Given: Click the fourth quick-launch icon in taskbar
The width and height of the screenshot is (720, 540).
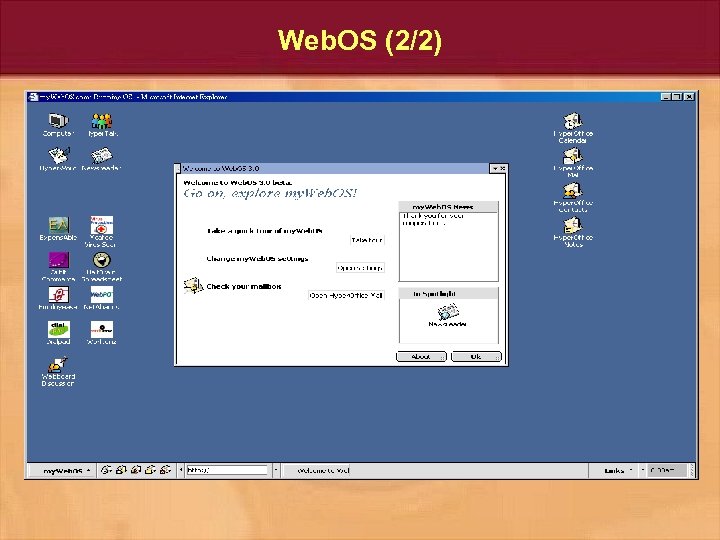Looking at the screenshot, I should point(150,470).
